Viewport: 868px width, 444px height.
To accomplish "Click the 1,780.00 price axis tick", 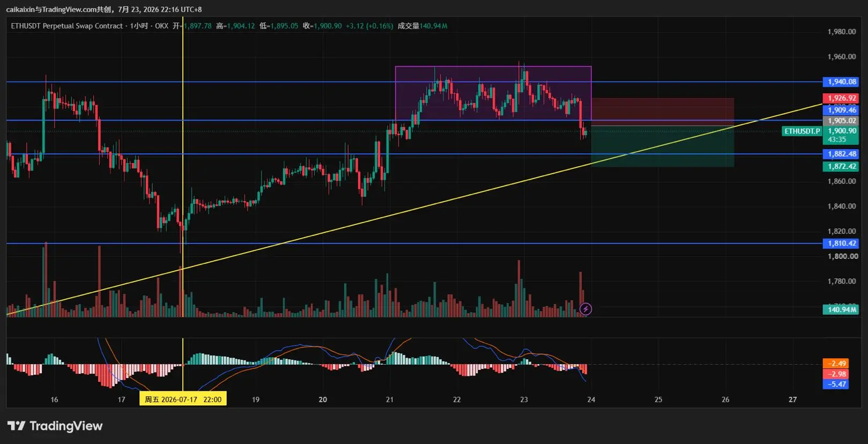I will [x=841, y=281].
